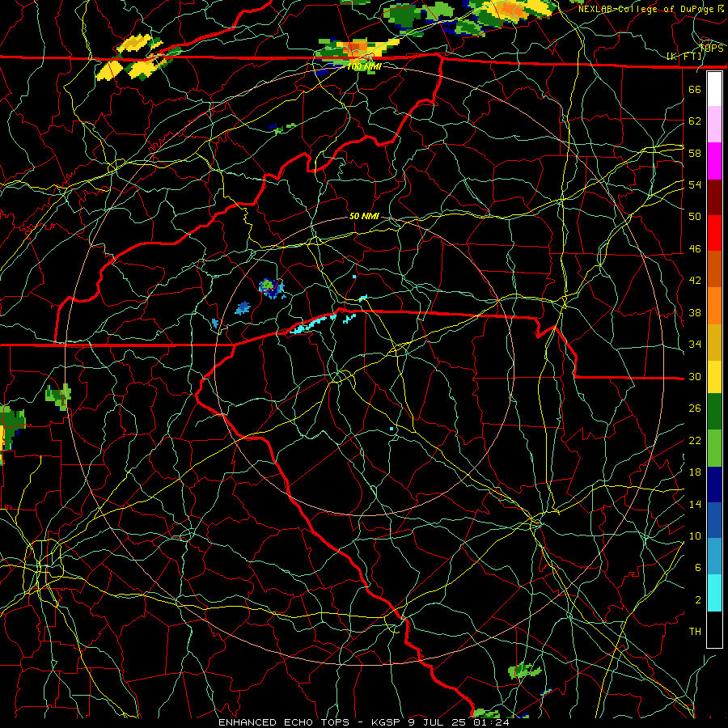Screen dimensions: 728x728
Task: Select the magenta legend swatch
Action: 714,161
